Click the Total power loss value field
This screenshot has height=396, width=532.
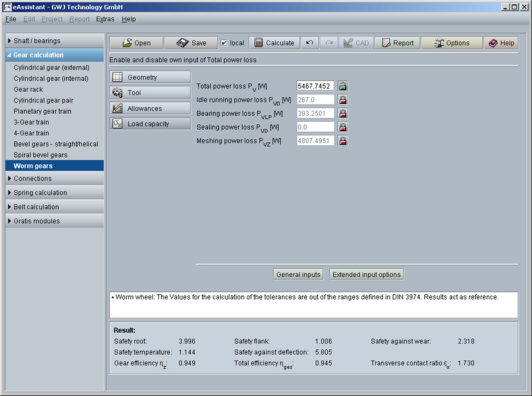[315, 86]
